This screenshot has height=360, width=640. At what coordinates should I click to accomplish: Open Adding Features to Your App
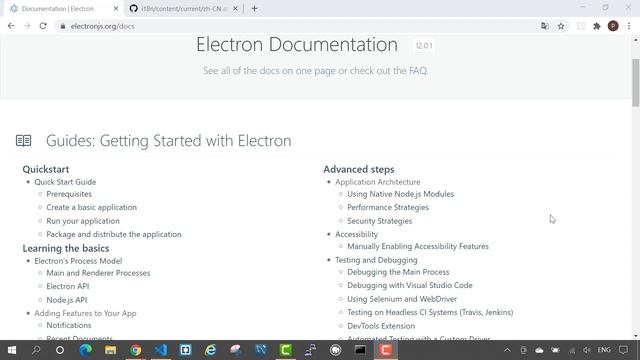[85, 313]
